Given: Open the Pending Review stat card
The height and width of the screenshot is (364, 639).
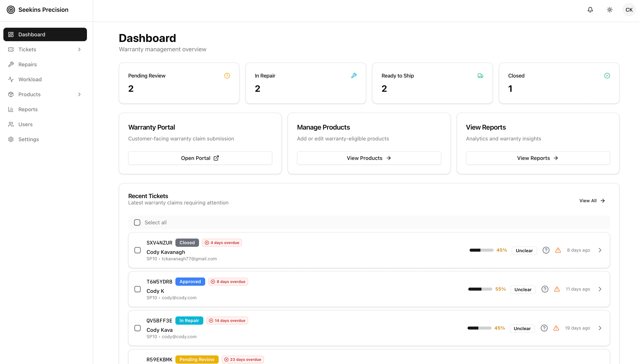Looking at the screenshot, I should 179,83.
